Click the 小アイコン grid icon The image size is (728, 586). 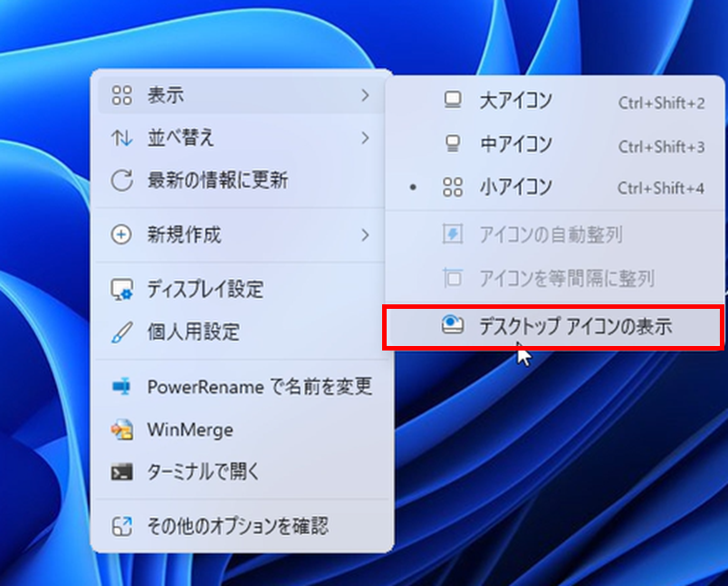coord(453,187)
